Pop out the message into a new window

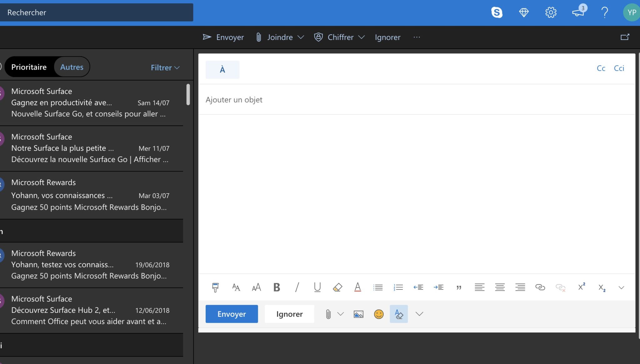[x=625, y=37]
